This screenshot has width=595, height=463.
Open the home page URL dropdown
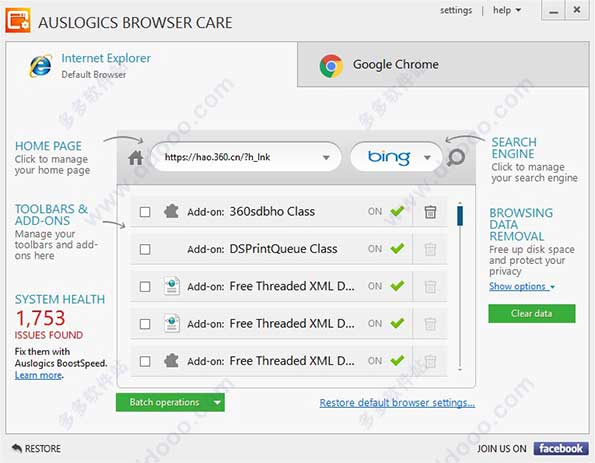pos(326,157)
